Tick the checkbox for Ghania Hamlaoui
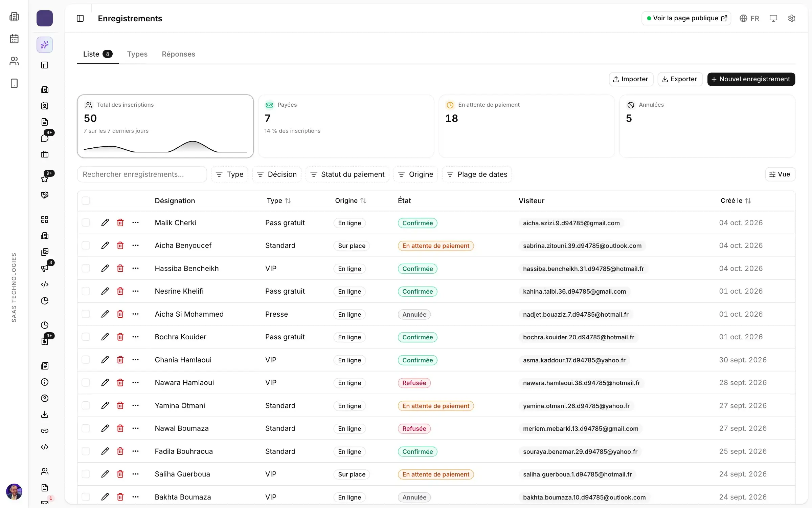This screenshot has height=508, width=812. click(86, 360)
